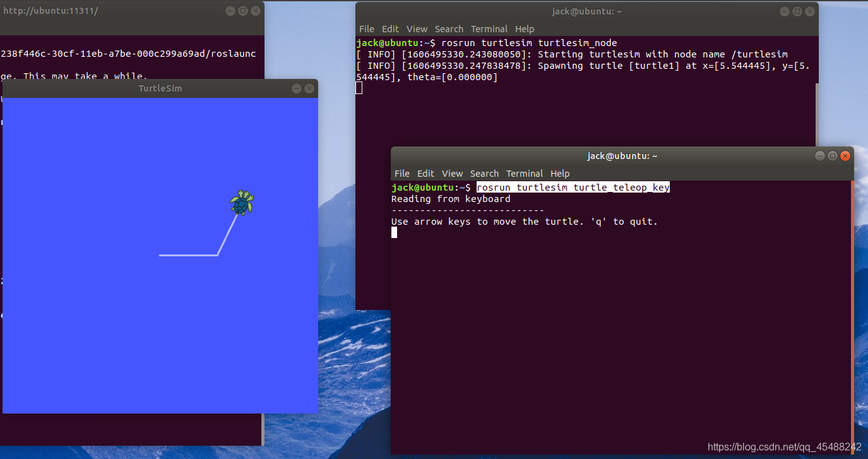Click 'Reading from keyboard' line in teleop terminal
Screen dimensions: 868x459
(x=451, y=199)
